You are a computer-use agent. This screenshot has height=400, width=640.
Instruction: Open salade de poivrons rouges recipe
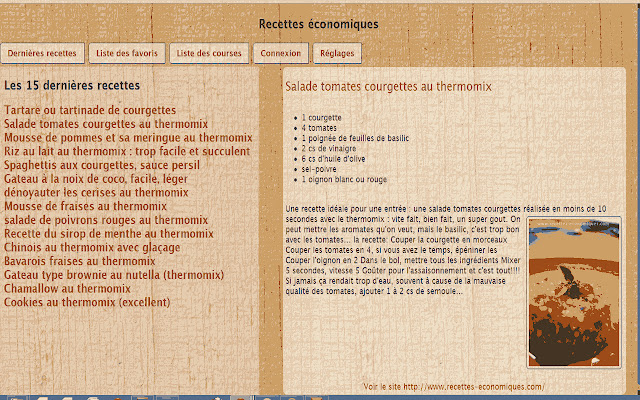coord(106,220)
